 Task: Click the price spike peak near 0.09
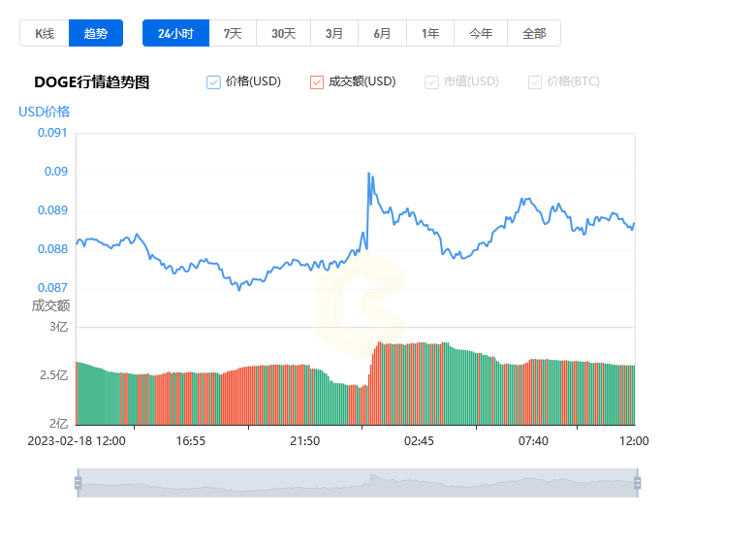[369, 174]
